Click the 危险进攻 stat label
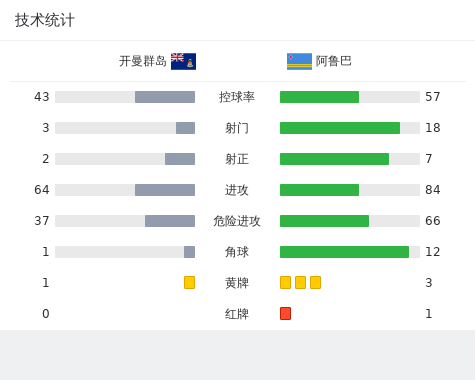Screen dimensions: 475x380 [237, 221]
